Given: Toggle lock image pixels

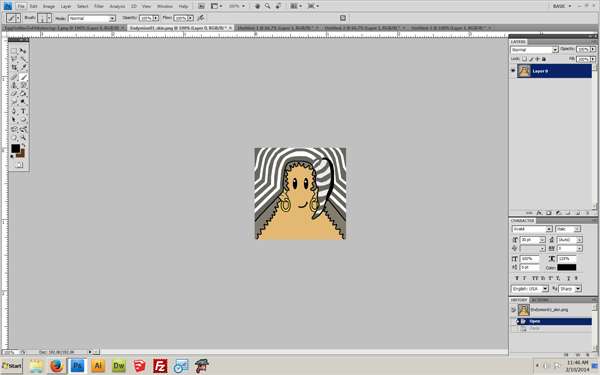Looking at the screenshot, I should pos(531,59).
